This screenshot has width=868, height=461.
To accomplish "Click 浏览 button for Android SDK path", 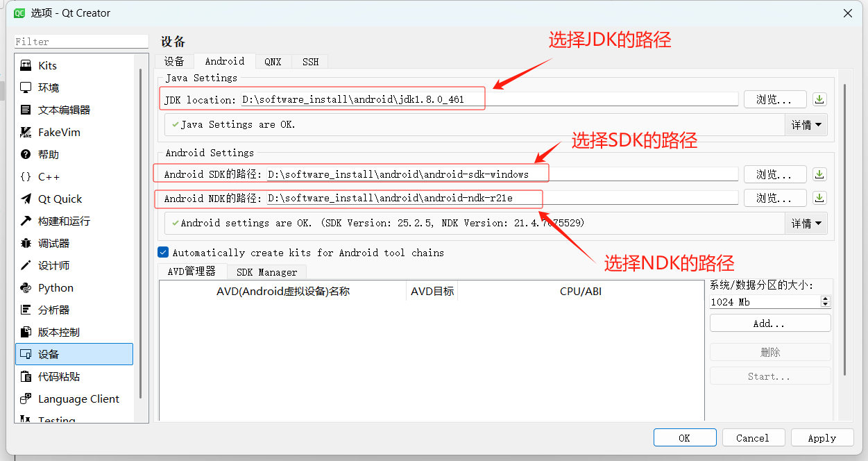I will pyautogui.click(x=775, y=174).
